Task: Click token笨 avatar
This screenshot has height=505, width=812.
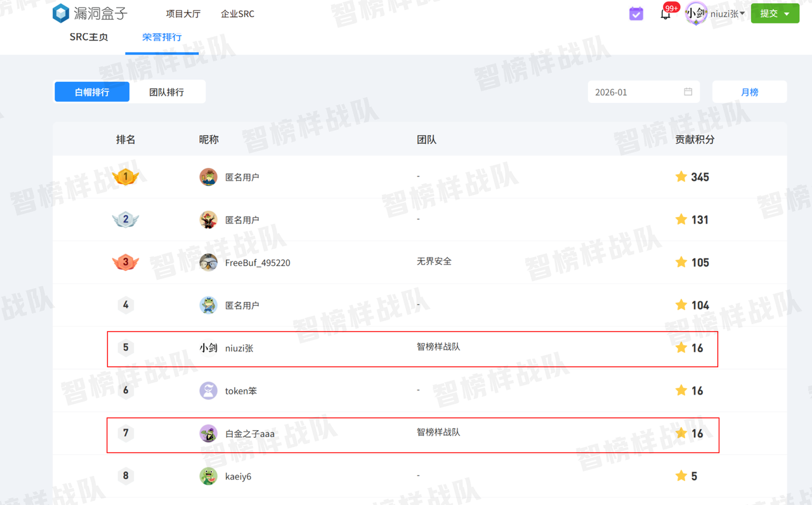Action: 208,390
